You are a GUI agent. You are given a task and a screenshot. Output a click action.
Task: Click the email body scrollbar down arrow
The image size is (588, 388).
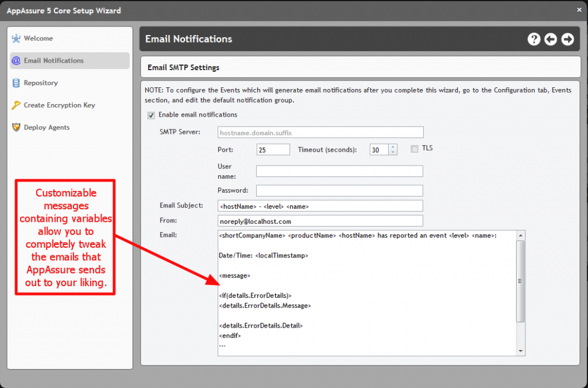[x=520, y=351]
